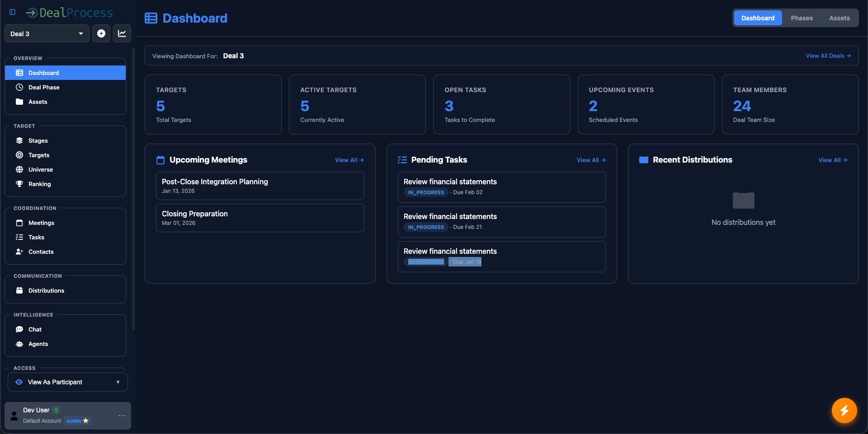Click the IN_PROGRESS status badge on Feb 02 task
Viewport: 868px width, 434px height.
click(425, 192)
